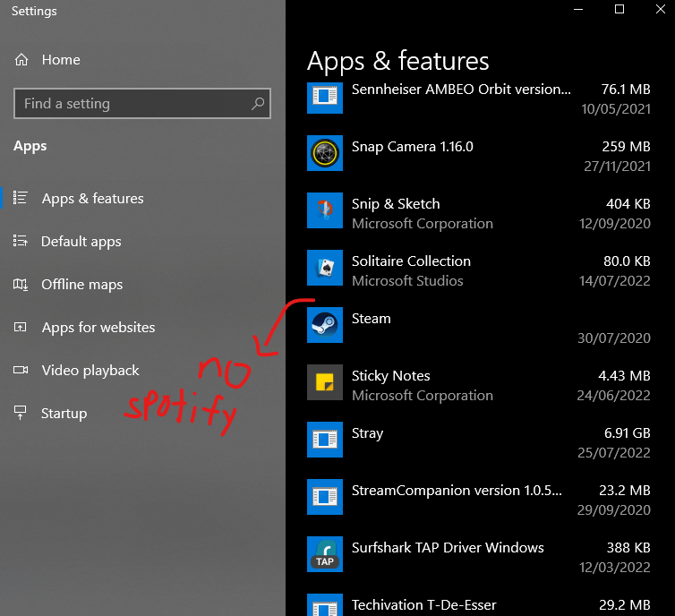This screenshot has width=675, height=616.
Task: Open the Home settings page label
Action: (x=61, y=60)
